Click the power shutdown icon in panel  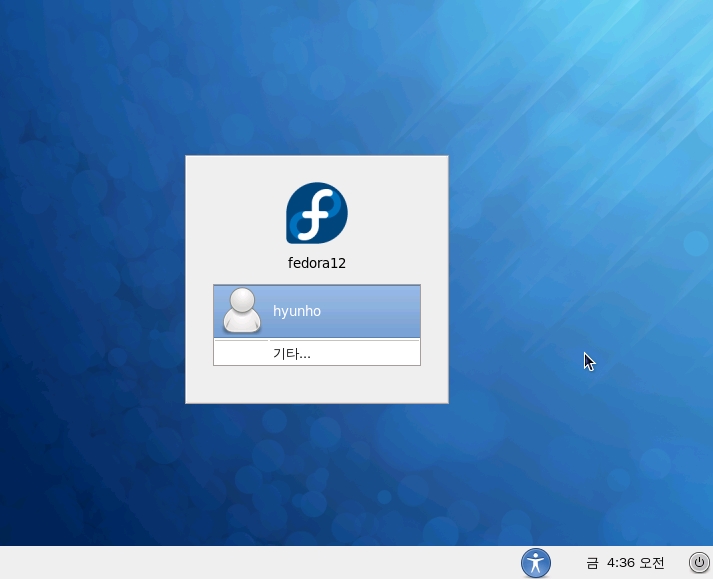[699, 563]
